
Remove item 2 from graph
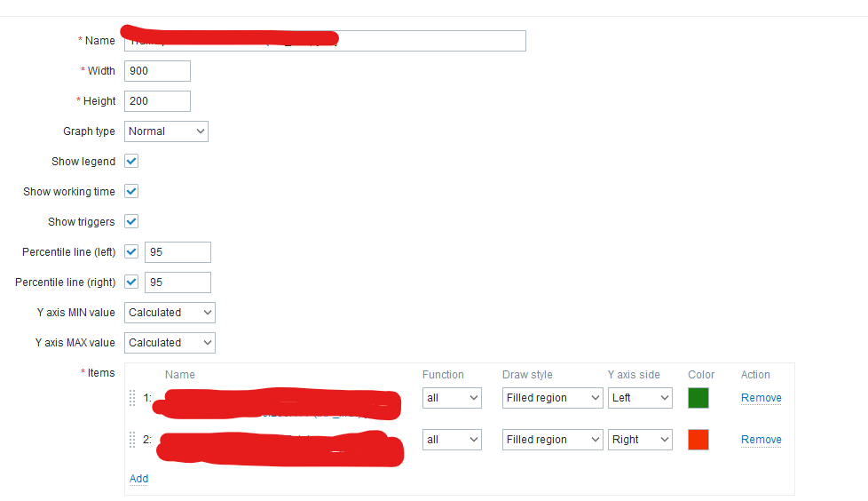[x=761, y=440]
